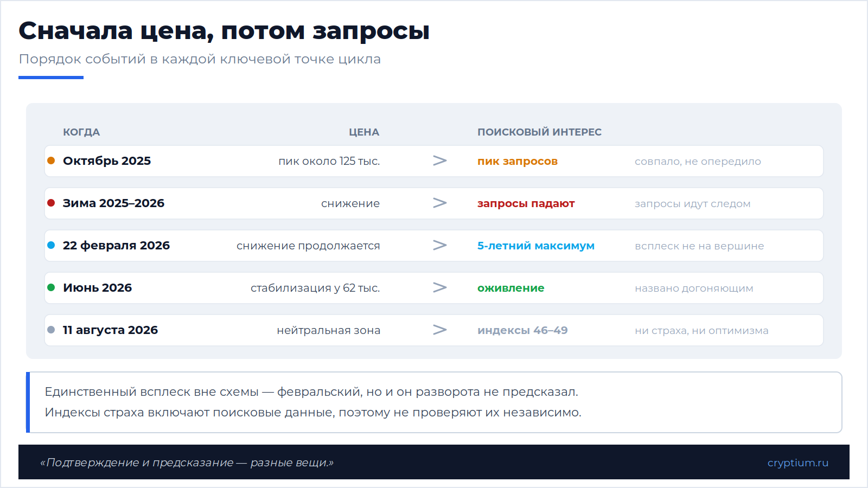
Task: Select the '22 февраля 2026' date label
Action: pos(116,246)
